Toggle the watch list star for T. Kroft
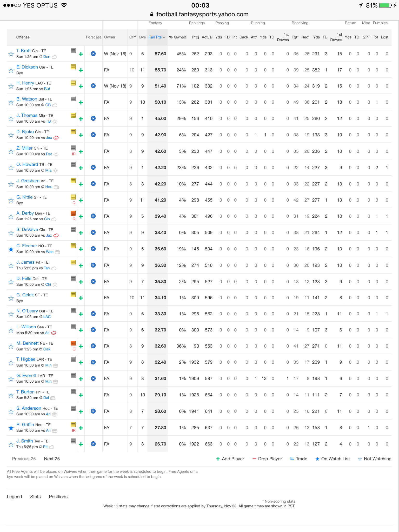This screenshot has width=399, height=532. (11, 54)
